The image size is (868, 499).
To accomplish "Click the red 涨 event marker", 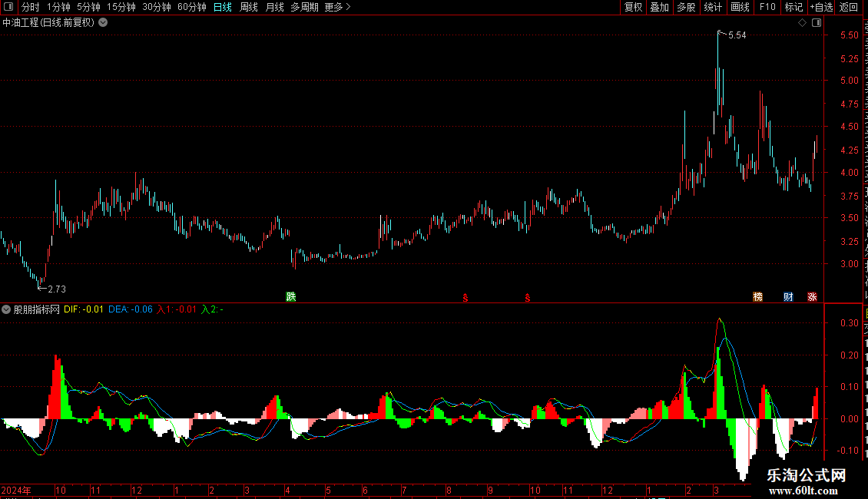I will (812, 296).
